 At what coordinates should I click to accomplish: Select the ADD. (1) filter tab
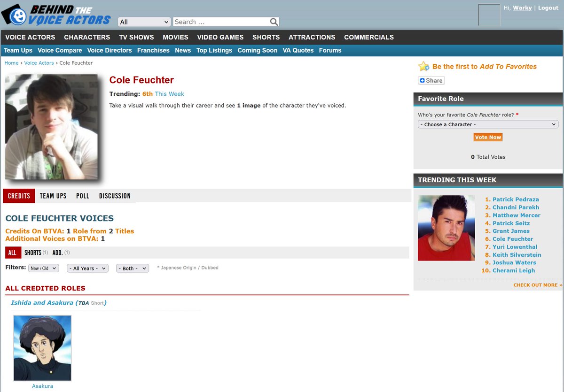point(61,253)
